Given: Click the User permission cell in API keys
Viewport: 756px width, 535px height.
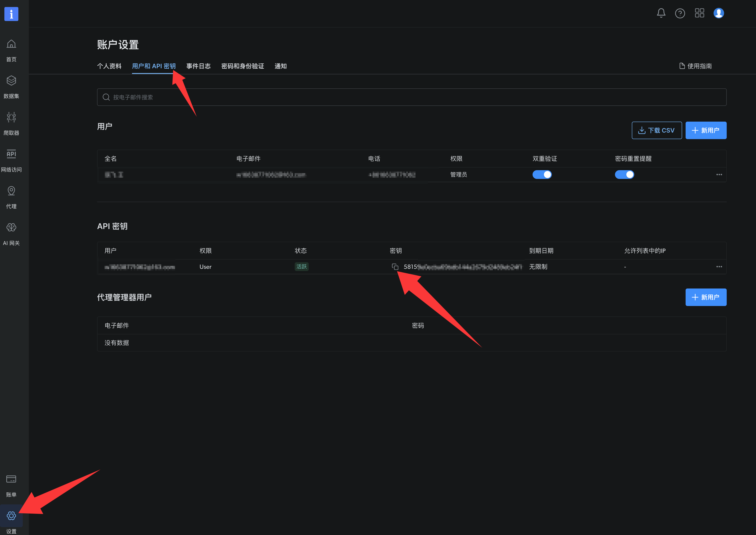Looking at the screenshot, I should 206,266.
